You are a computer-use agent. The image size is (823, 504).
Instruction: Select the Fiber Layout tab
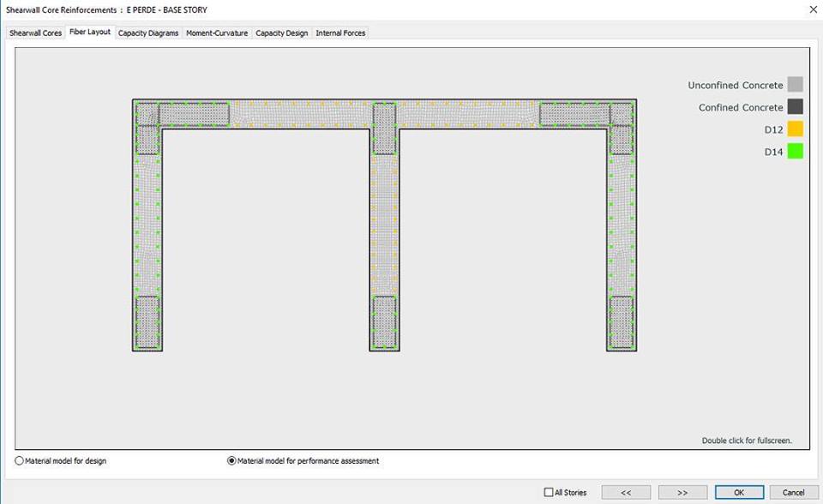(90, 33)
